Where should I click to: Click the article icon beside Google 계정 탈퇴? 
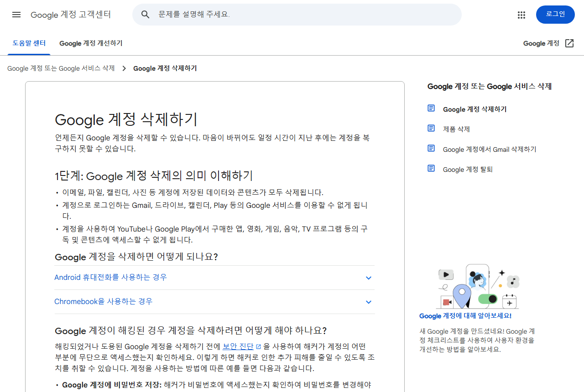point(431,169)
